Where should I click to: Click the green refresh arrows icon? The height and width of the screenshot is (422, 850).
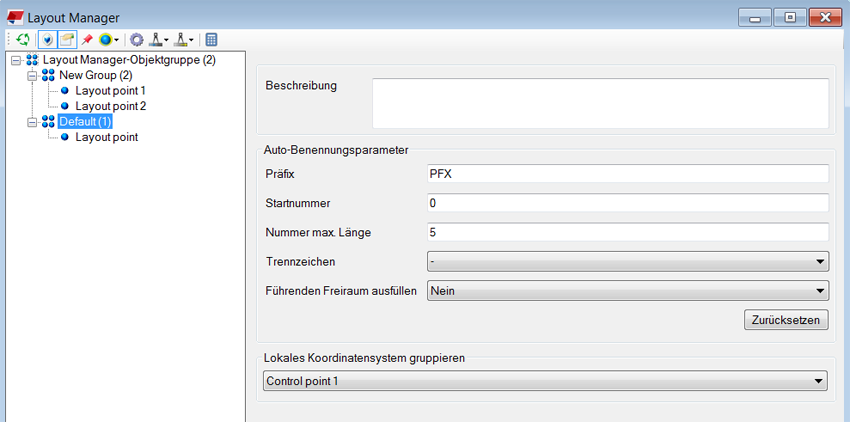pyautogui.click(x=22, y=40)
